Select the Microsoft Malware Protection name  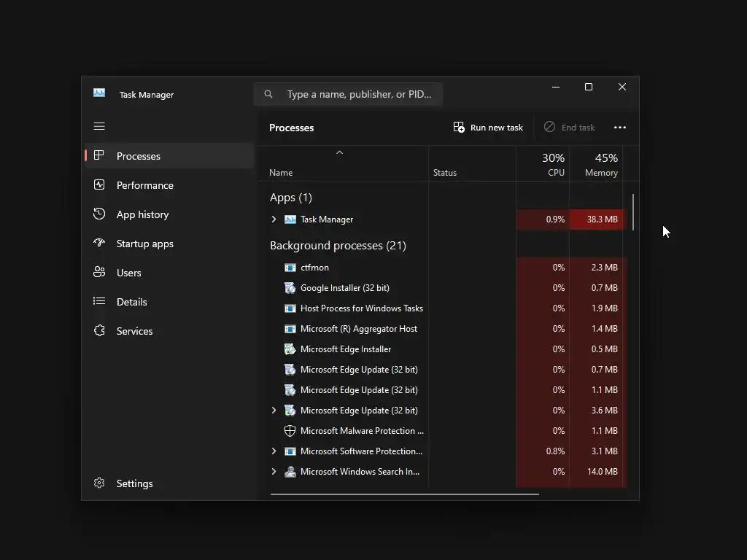click(x=362, y=431)
